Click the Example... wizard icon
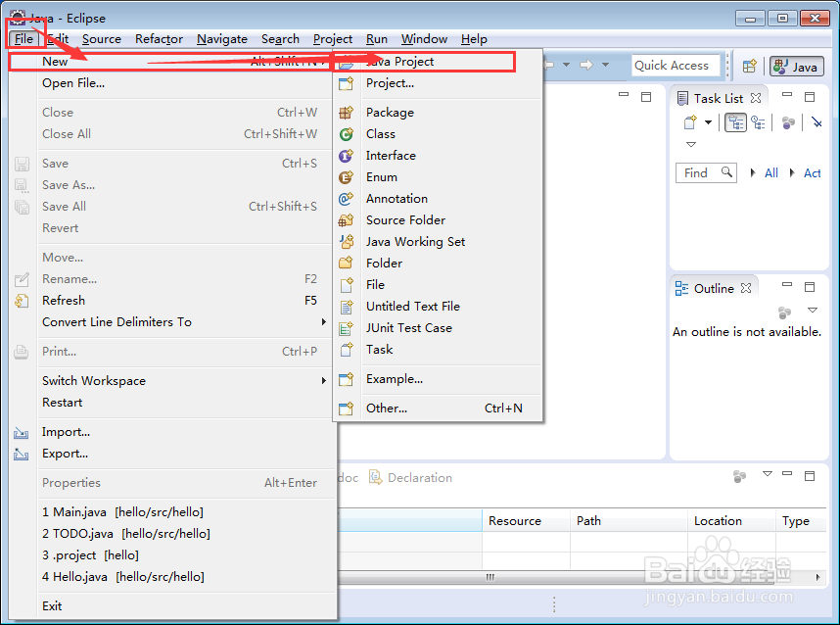Image resolution: width=840 pixels, height=625 pixels. pos(346,379)
